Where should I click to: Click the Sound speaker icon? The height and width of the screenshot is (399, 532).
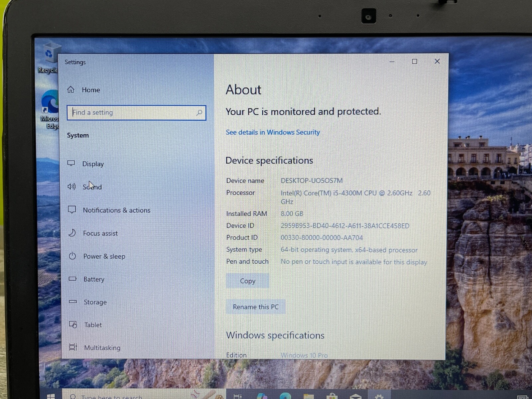pos(71,187)
